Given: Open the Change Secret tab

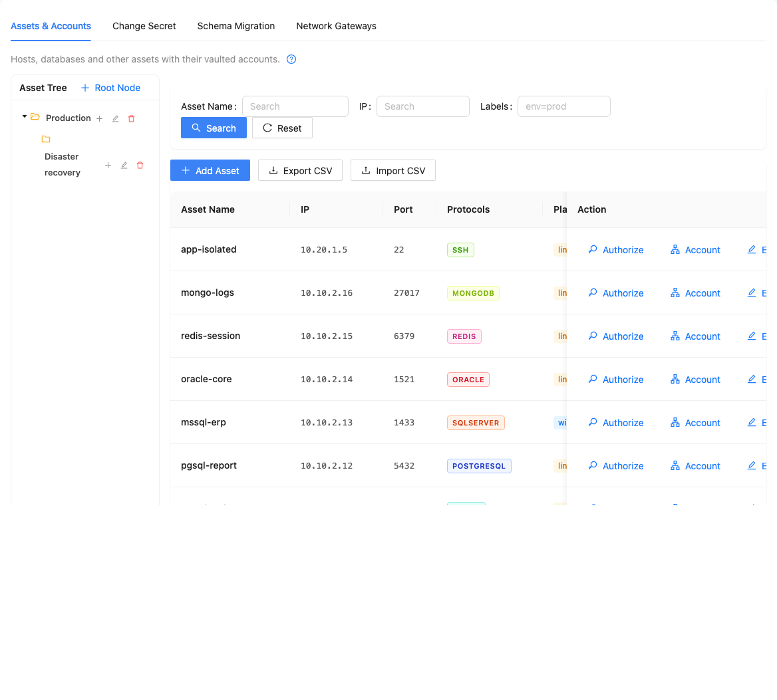Looking at the screenshot, I should click(144, 26).
